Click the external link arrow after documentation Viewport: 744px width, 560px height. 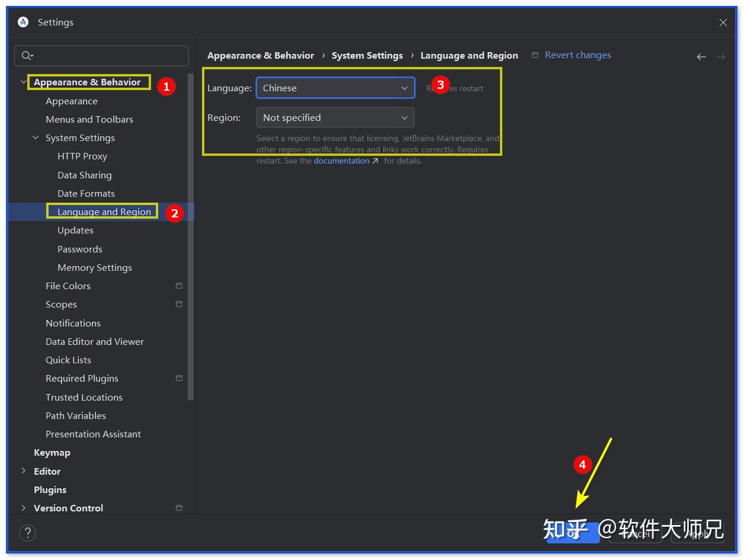pyautogui.click(x=375, y=161)
